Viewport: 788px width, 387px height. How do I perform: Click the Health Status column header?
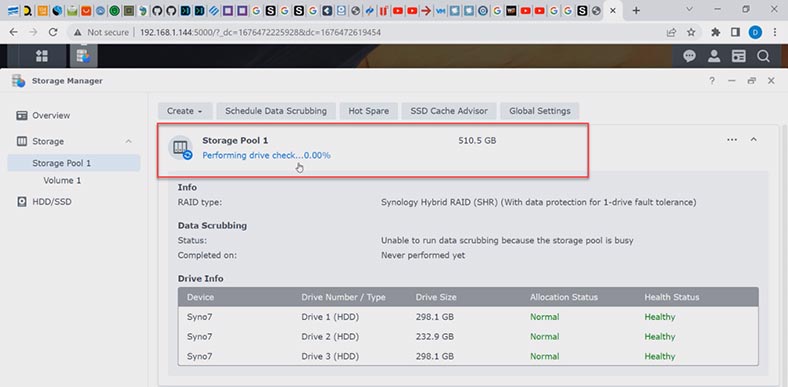coord(671,297)
